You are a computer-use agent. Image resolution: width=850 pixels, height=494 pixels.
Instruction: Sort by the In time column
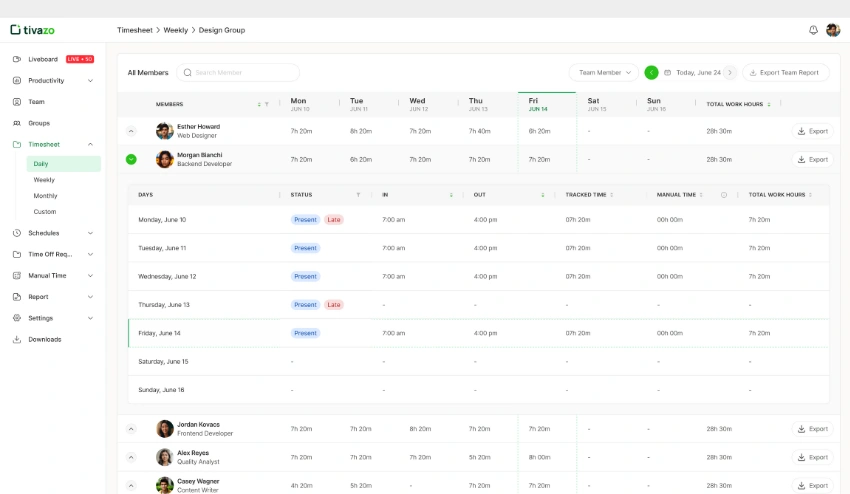[451, 195]
